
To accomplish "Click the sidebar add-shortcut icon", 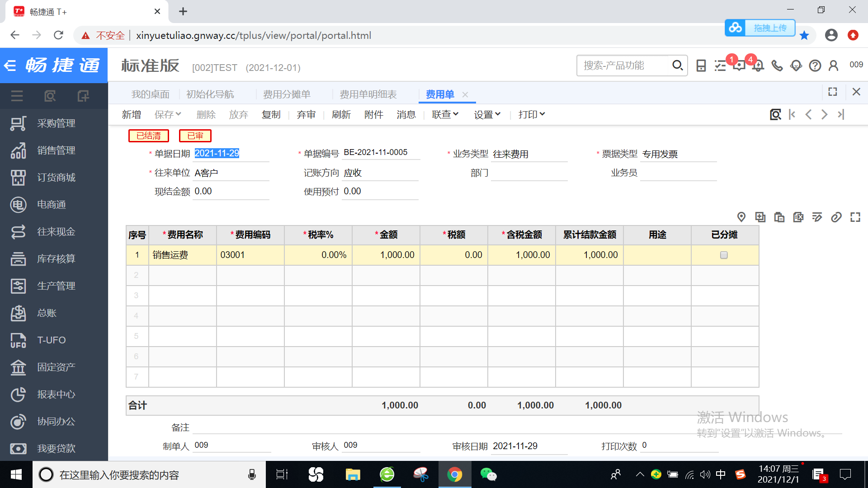I will point(83,96).
